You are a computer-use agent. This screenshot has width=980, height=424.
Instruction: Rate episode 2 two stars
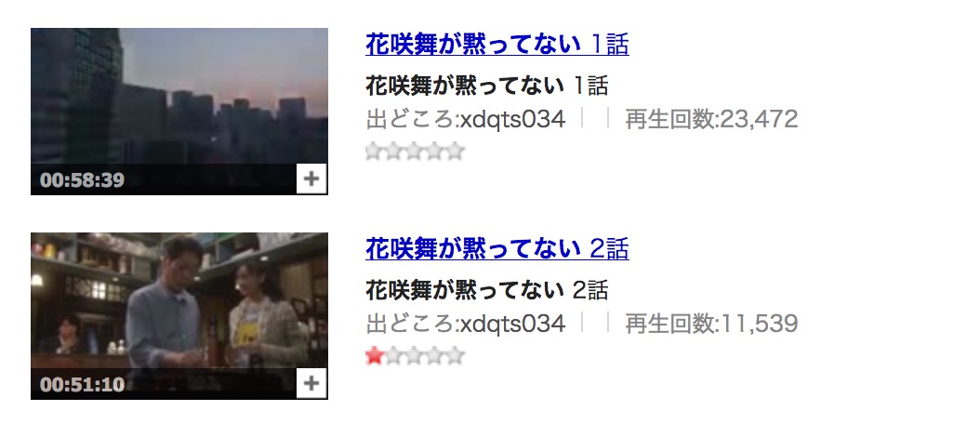pyautogui.click(x=393, y=356)
